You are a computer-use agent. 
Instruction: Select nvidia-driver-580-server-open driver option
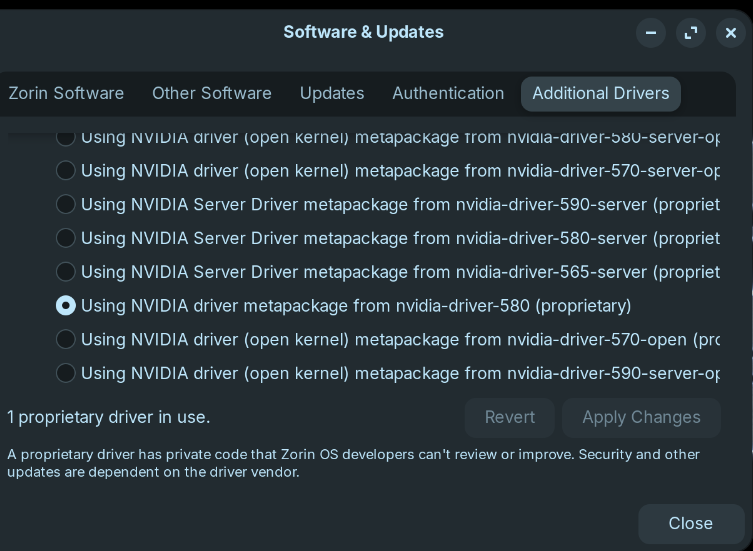pyautogui.click(x=66, y=137)
